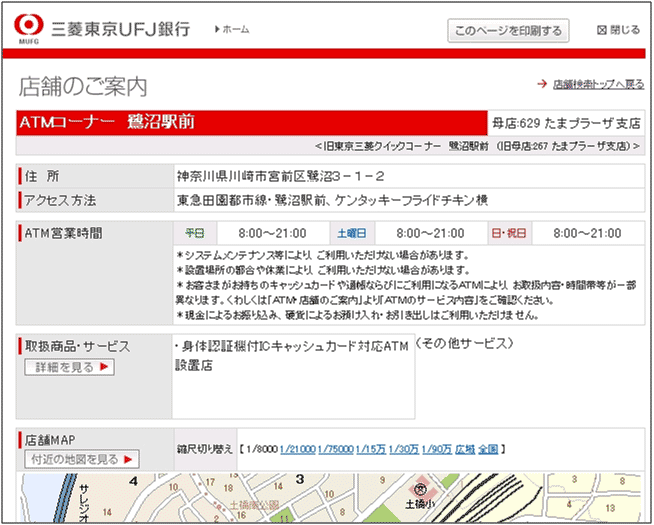
Task: Click the triangle arrow before ホーム
Action: click(x=217, y=30)
